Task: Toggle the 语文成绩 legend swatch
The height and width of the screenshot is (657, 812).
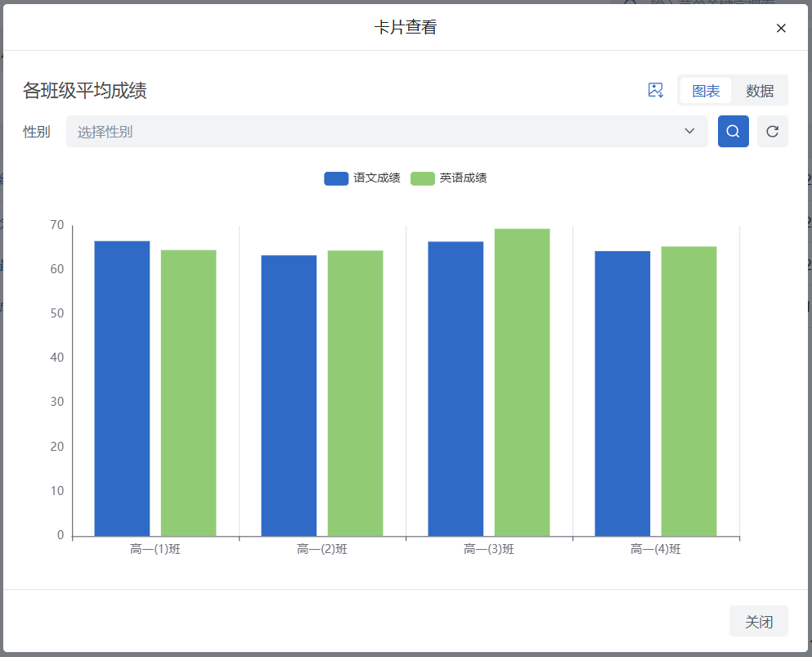Action: click(336, 178)
